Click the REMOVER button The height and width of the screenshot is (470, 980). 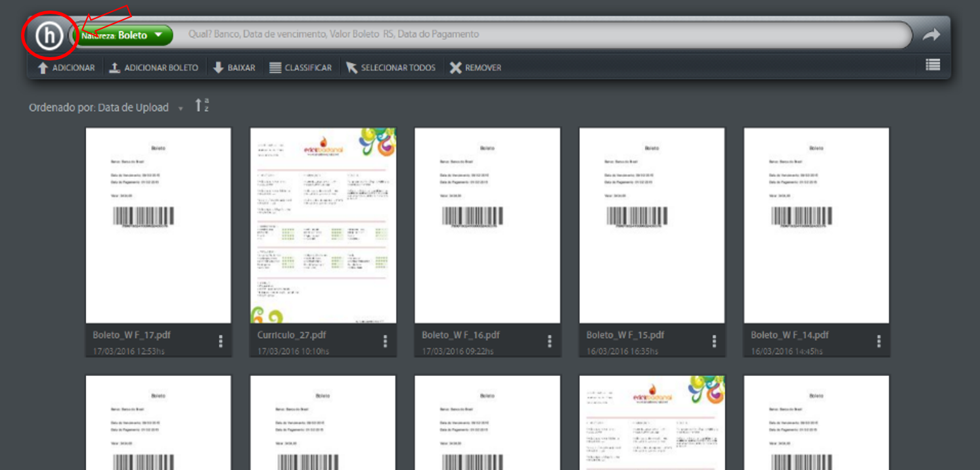[476, 68]
